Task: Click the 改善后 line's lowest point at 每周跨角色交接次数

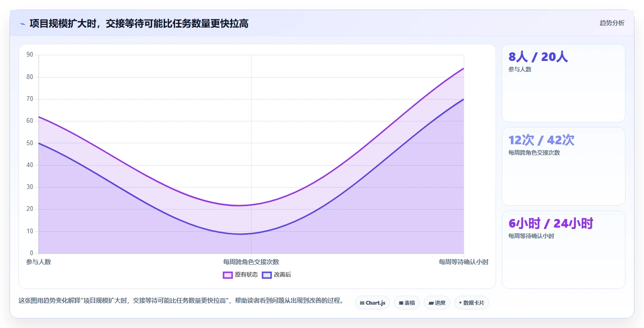Action: point(251,234)
